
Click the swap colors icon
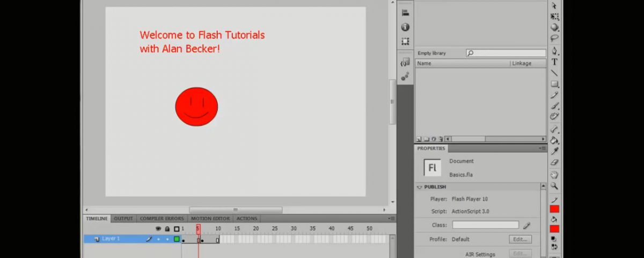[554, 247]
